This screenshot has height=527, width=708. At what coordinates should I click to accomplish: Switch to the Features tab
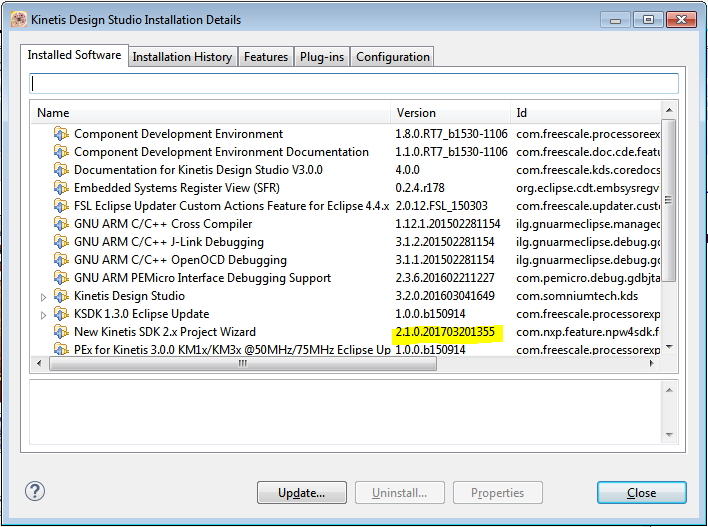point(266,57)
